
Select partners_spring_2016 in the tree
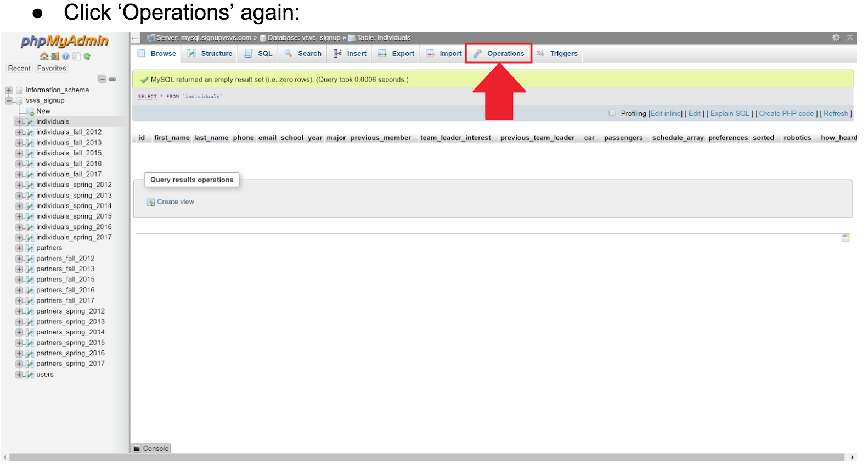tap(70, 354)
